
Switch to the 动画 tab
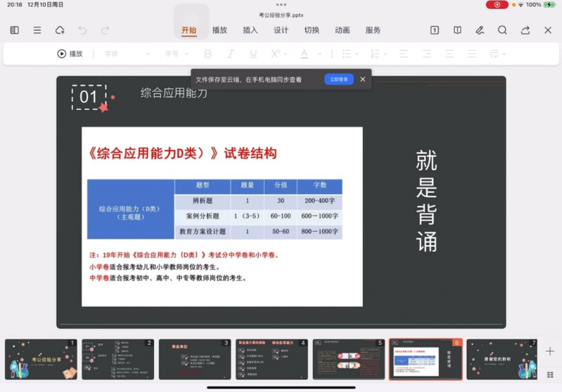pos(343,30)
